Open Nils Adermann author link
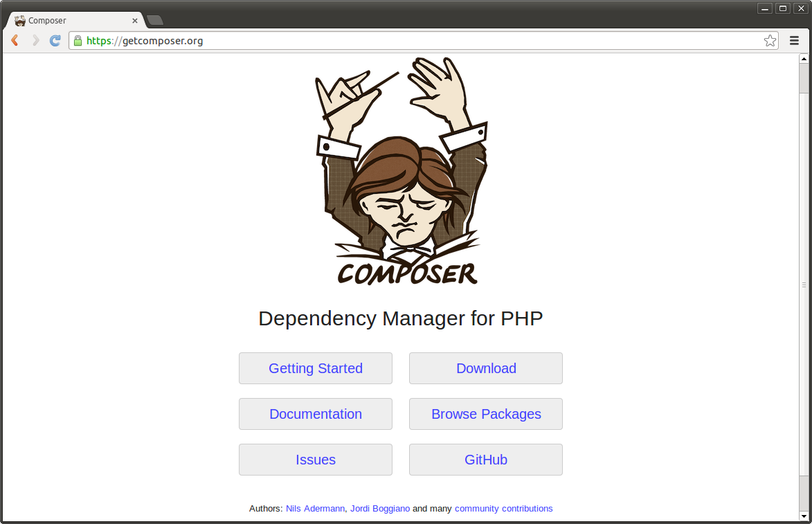This screenshot has height=524, width=812. pyautogui.click(x=315, y=509)
